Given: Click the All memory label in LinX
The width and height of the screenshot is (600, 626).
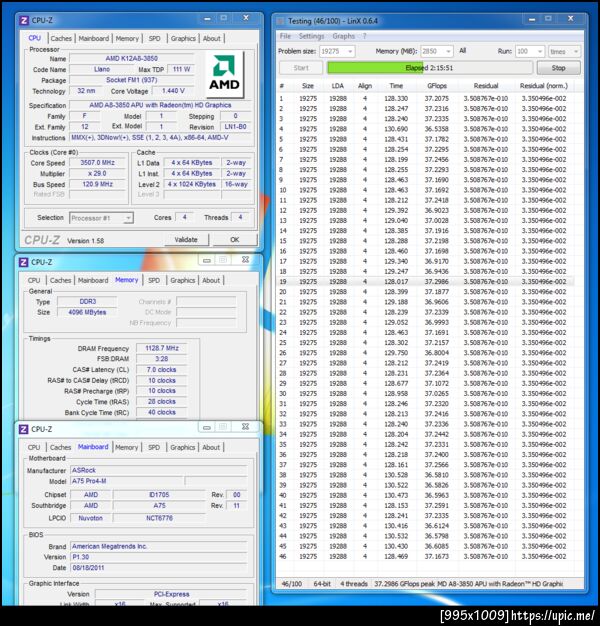Looking at the screenshot, I should (x=463, y=51).
